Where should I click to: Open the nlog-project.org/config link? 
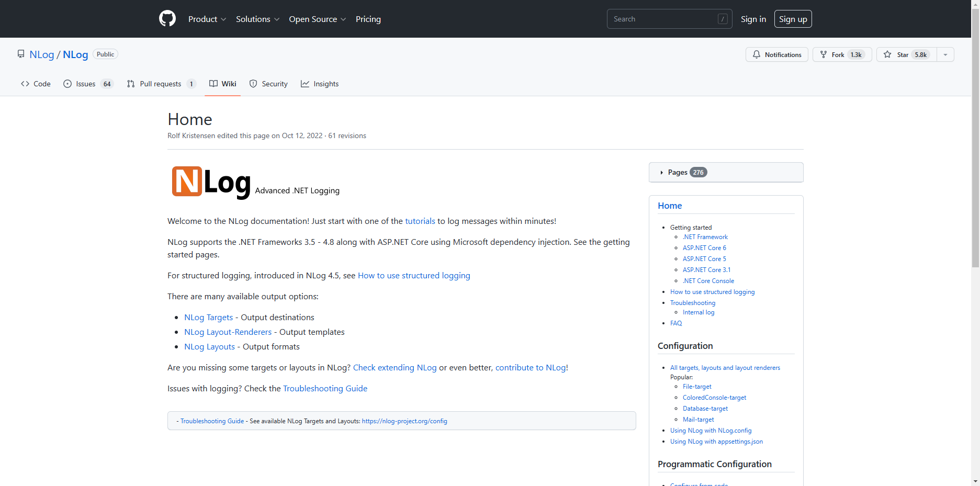click(404, 421)
